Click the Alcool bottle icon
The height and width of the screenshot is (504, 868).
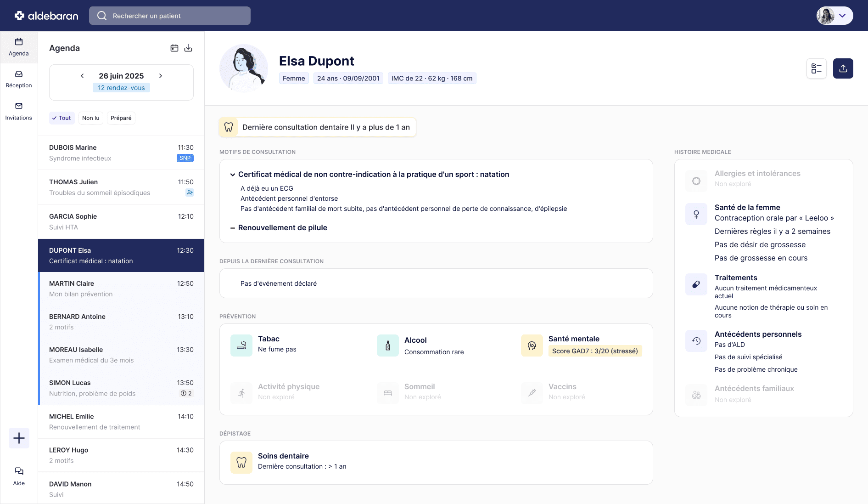coord(388,345)
